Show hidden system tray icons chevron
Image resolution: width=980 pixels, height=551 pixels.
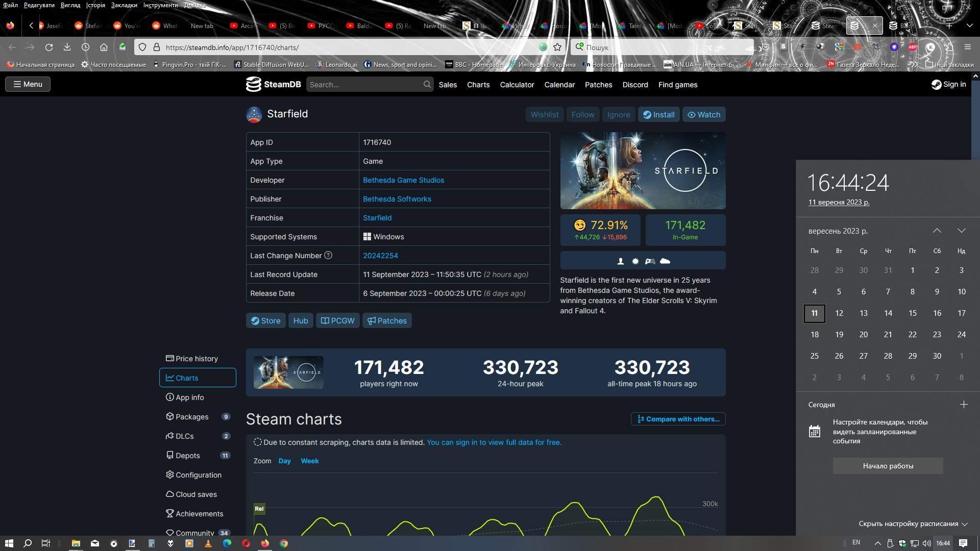(x=877, y=543)
